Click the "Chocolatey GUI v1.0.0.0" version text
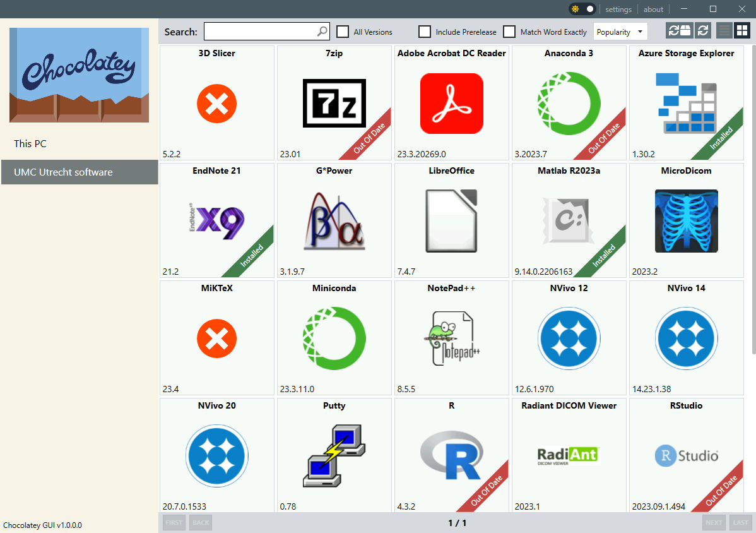 coord(42,525)
